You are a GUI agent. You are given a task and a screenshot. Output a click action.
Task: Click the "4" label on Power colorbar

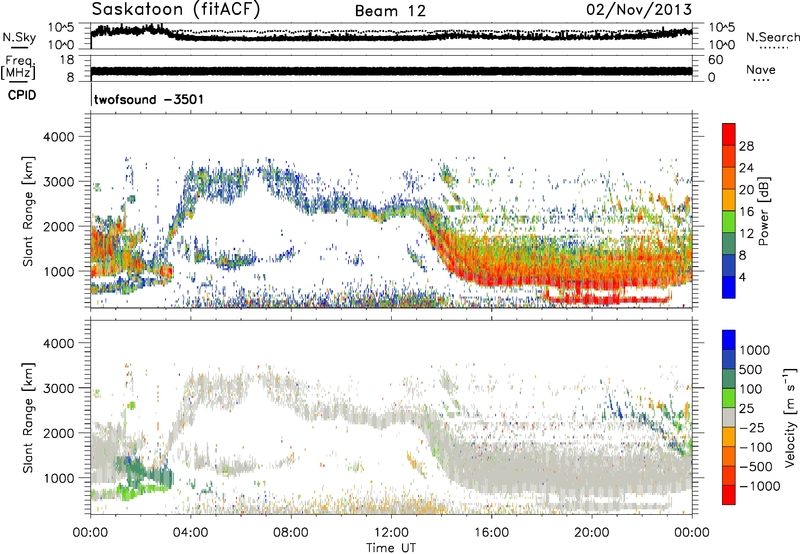tap(742, 277)
